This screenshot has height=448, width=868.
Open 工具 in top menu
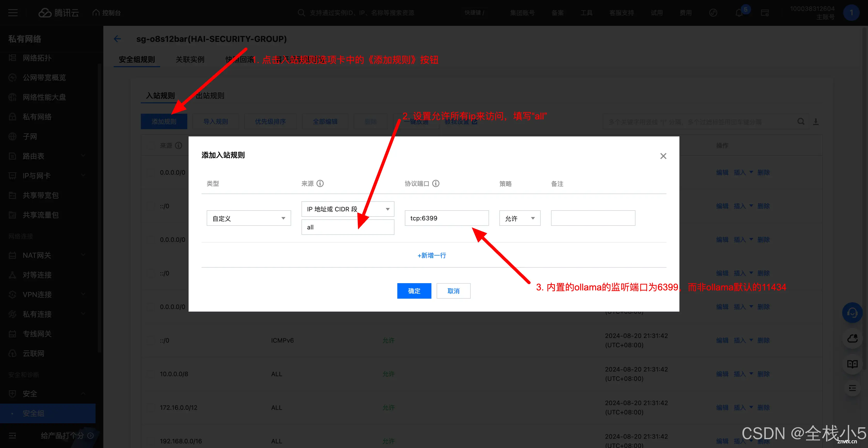(x=586, y=13)
